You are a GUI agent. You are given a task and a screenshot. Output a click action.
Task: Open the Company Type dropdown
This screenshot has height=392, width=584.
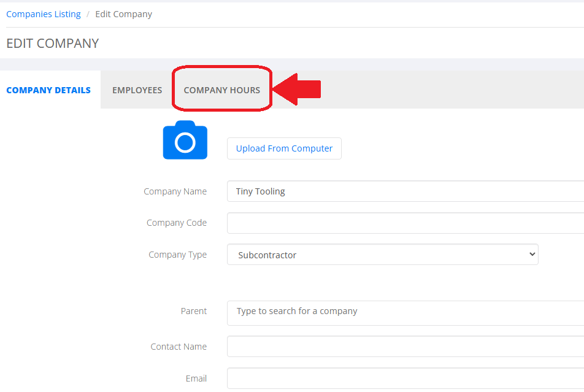(x=383, y=255)
